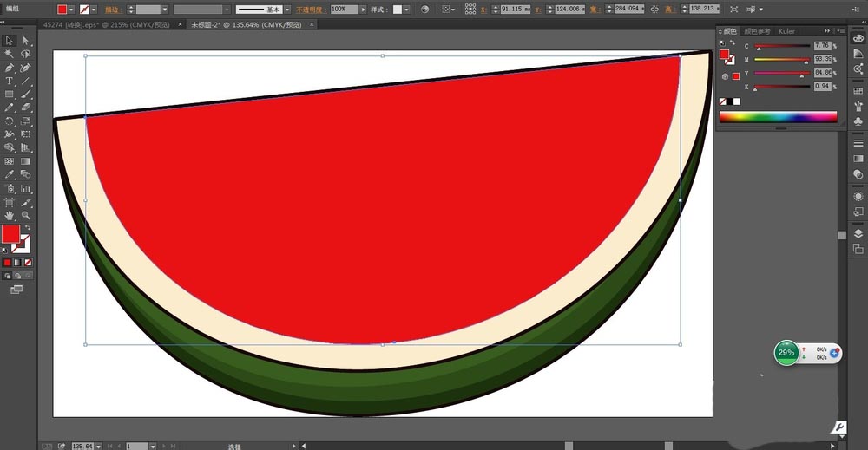Set toolbox paint mode to None
Viewport: 868px width, 450px height.
[x=28, y=263]
